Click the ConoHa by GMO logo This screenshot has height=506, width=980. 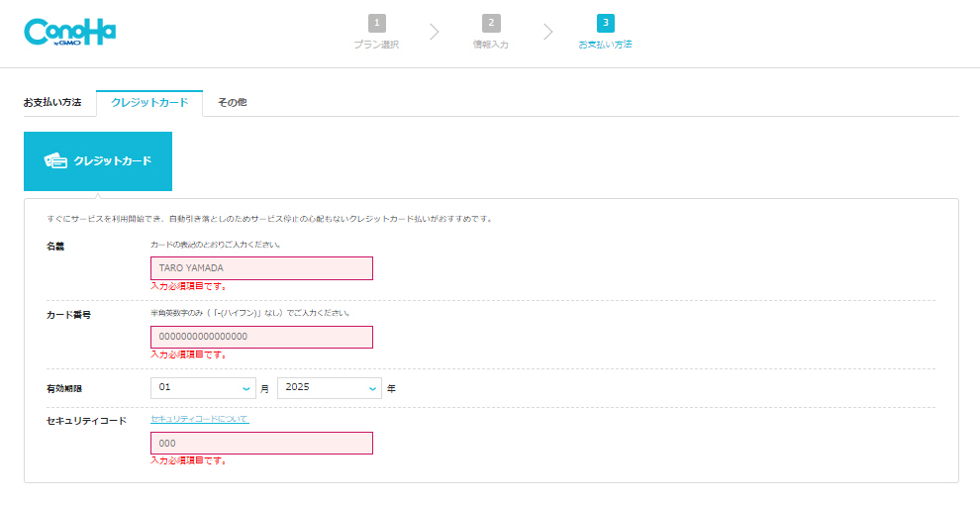pyautogui.click(x=69, y=32)
